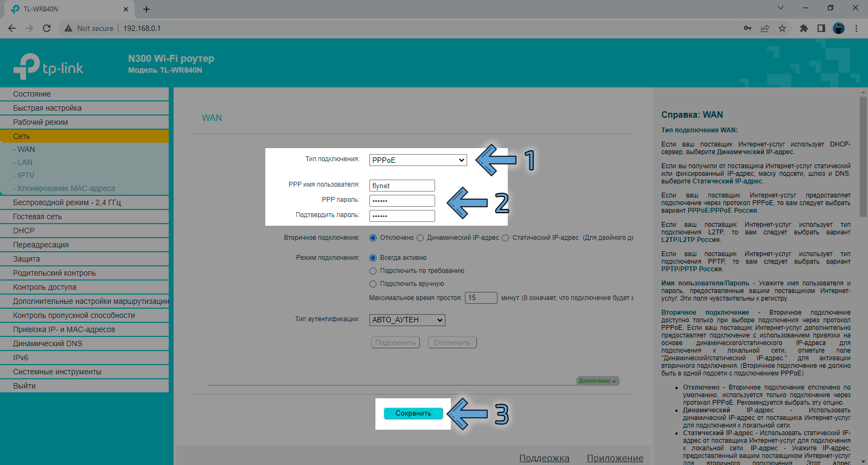Open Динамический DNS menu item

[84, 343]
